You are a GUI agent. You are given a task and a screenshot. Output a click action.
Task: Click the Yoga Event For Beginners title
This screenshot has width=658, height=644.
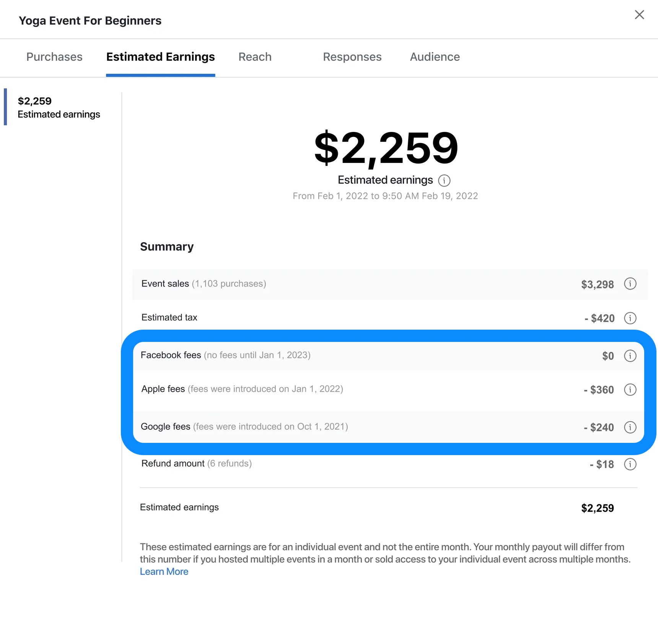pyautogui.click(x=90, y=21)
